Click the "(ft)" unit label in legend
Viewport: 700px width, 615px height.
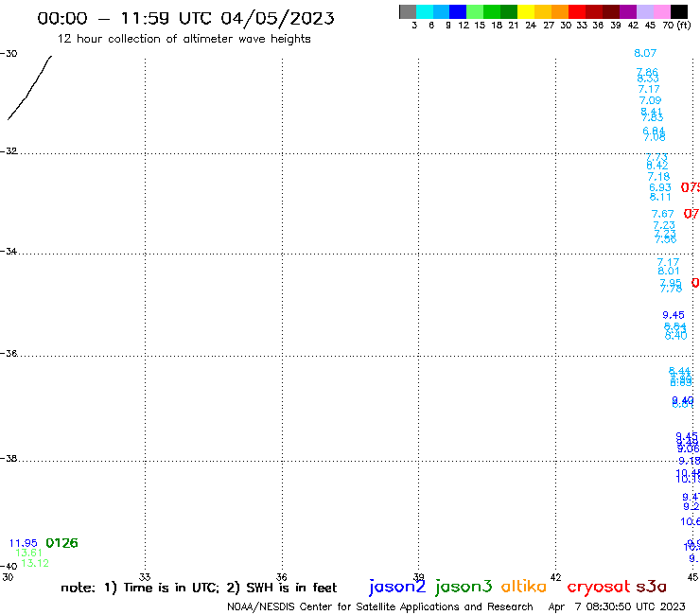[x=683, y=25]
